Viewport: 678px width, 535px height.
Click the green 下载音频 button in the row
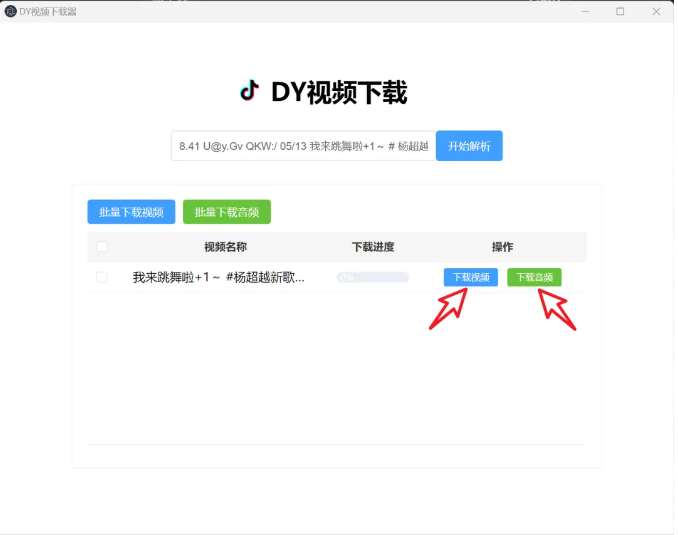[534, 277]
